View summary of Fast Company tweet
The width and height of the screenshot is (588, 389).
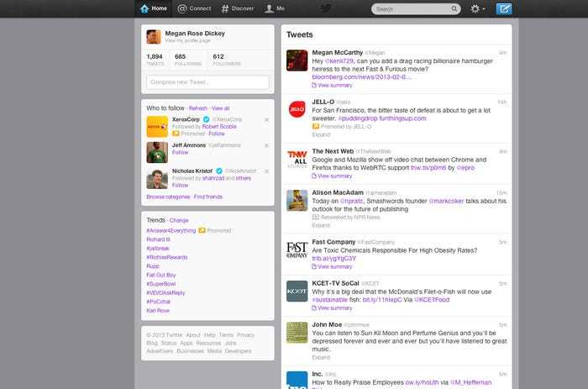[333, 267]
